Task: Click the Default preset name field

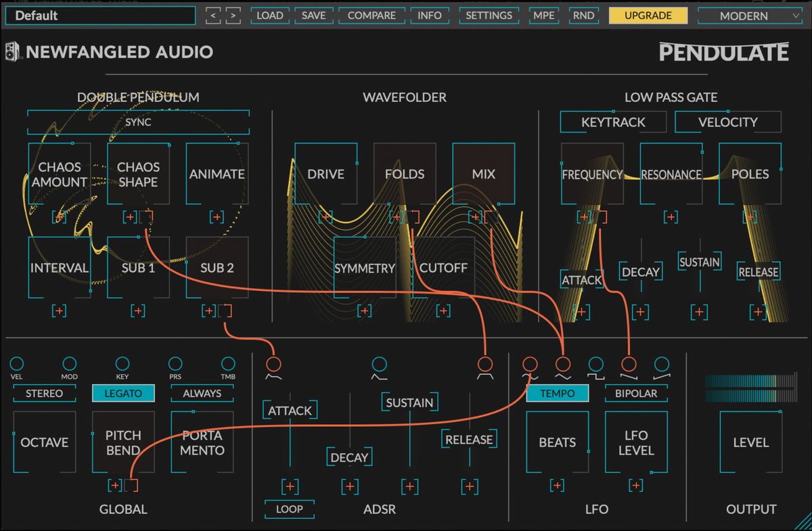Action: [x=99, y=15]
